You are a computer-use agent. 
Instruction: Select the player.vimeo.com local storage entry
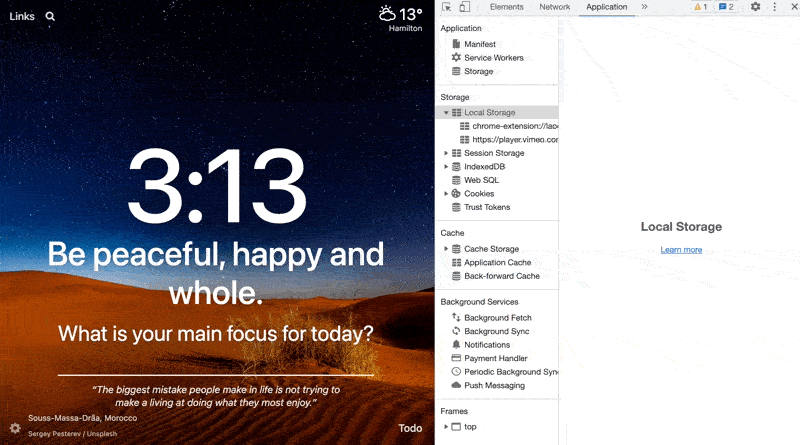coord(515,139)
